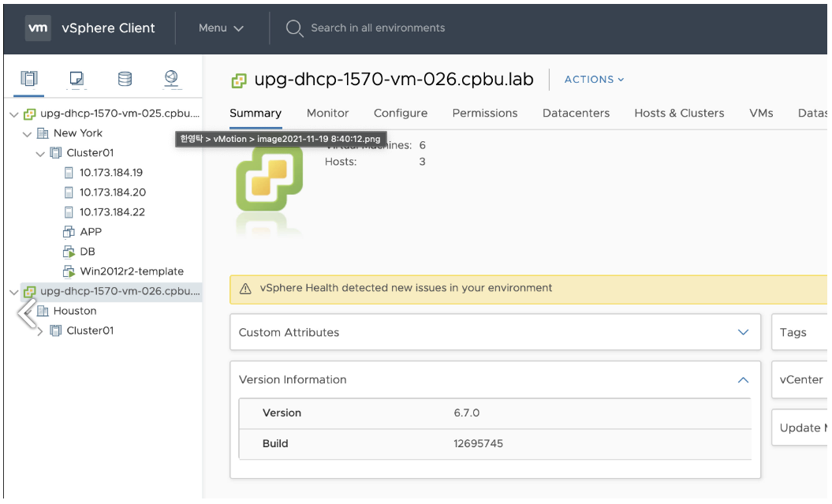
Task: Select Win2012r2-template in the tree
Action: 132,271
